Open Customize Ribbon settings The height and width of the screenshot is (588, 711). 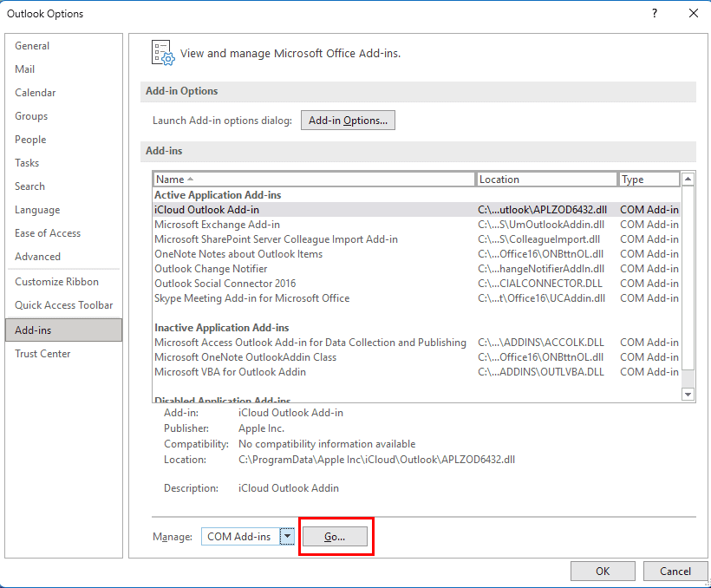63,282
